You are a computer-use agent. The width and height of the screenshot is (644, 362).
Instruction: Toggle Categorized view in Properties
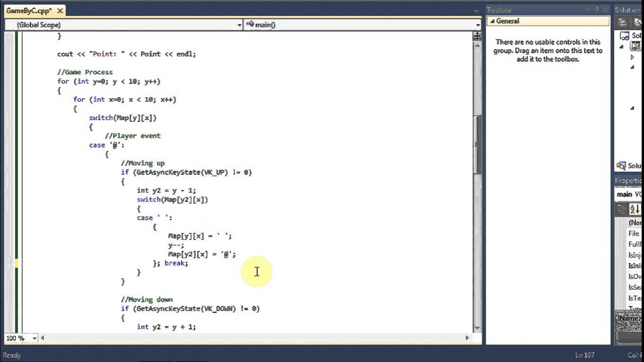[621, 209]
